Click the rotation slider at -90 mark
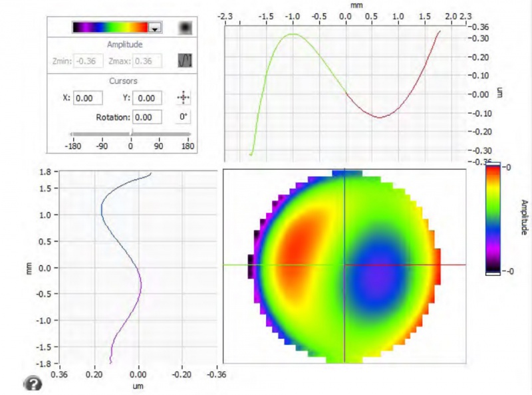 click(102, 135)
